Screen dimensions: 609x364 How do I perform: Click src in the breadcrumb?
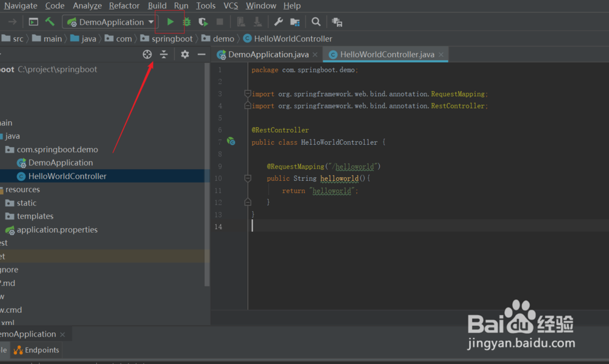point(13,39)
